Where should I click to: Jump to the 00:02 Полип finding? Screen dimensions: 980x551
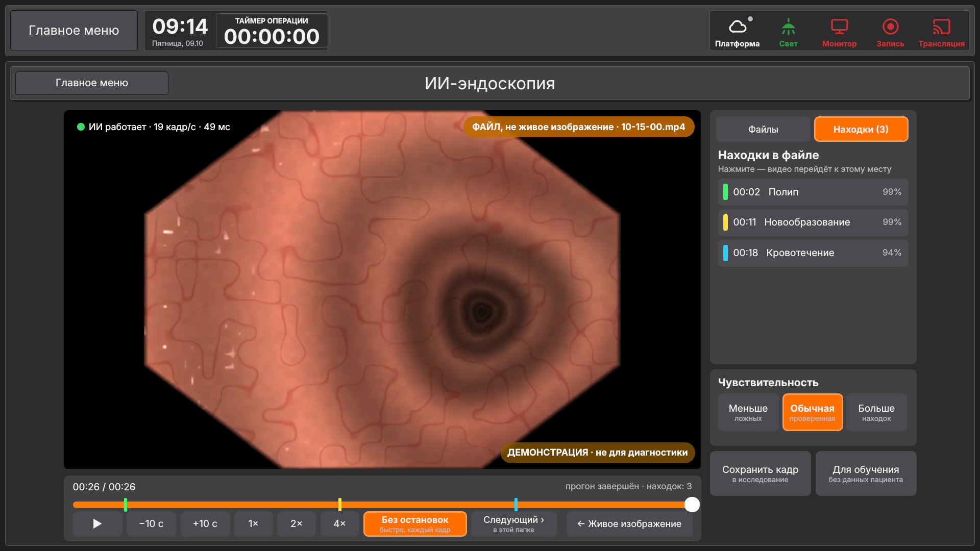[x=813, y=192]
